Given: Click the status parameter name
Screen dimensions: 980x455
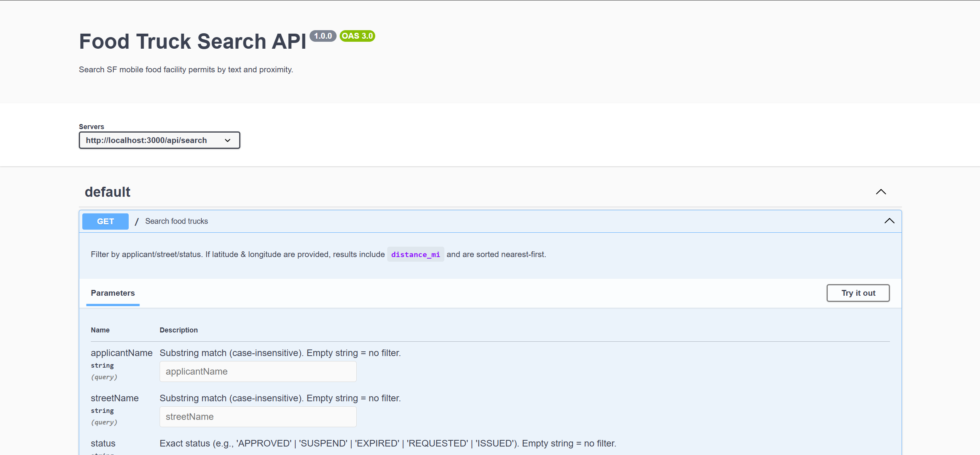Looking at the screenshot, I should point(103,443).
